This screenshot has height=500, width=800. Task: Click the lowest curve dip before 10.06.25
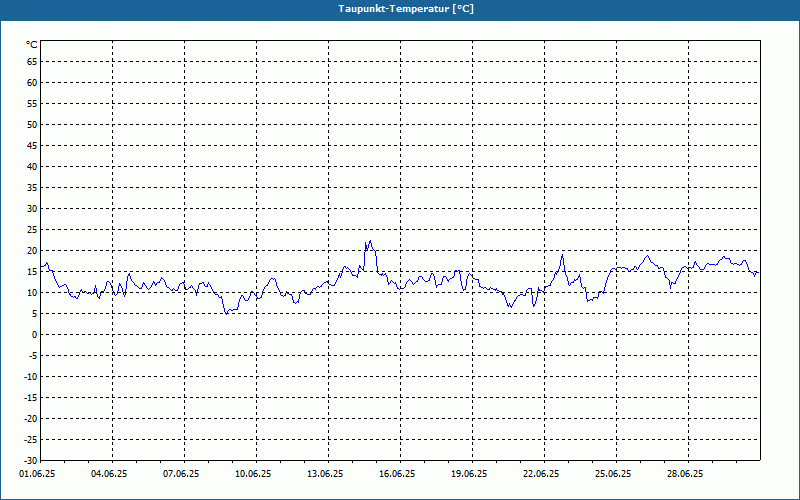pyautogui.click(x=227, y=313)
